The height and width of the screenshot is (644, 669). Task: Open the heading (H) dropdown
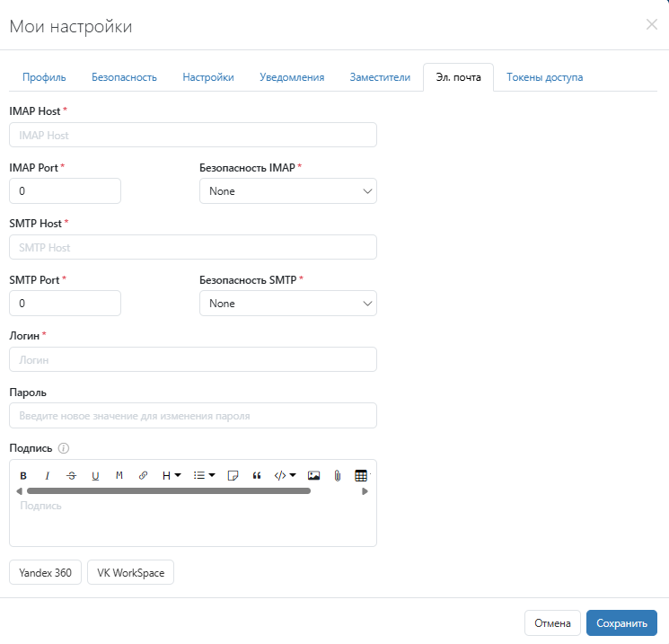pyautogui.click(x=172, y=475)
